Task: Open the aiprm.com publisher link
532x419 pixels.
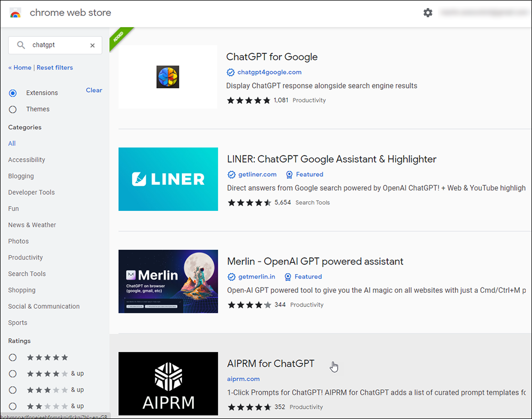Action: click(x=243, y=379)
